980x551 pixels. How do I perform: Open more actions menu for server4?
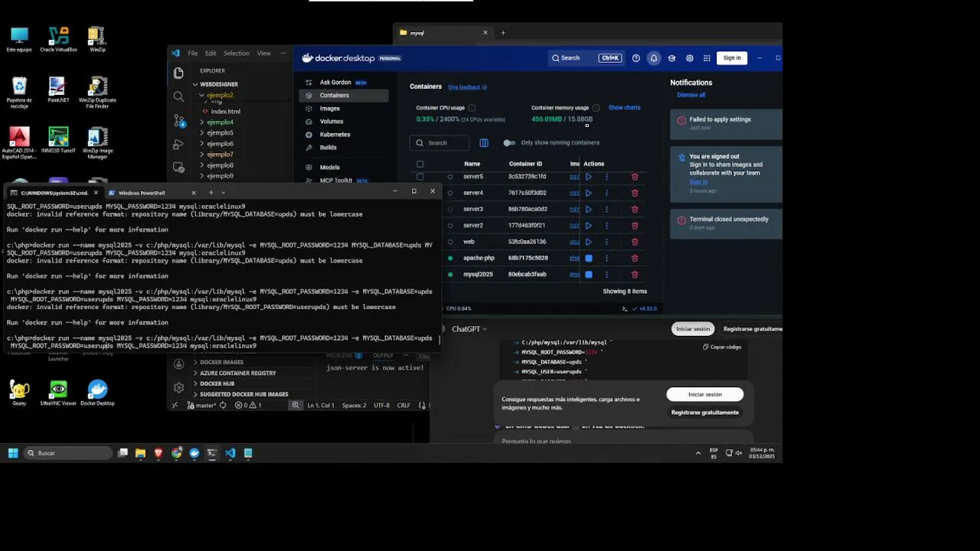point(606,193)
